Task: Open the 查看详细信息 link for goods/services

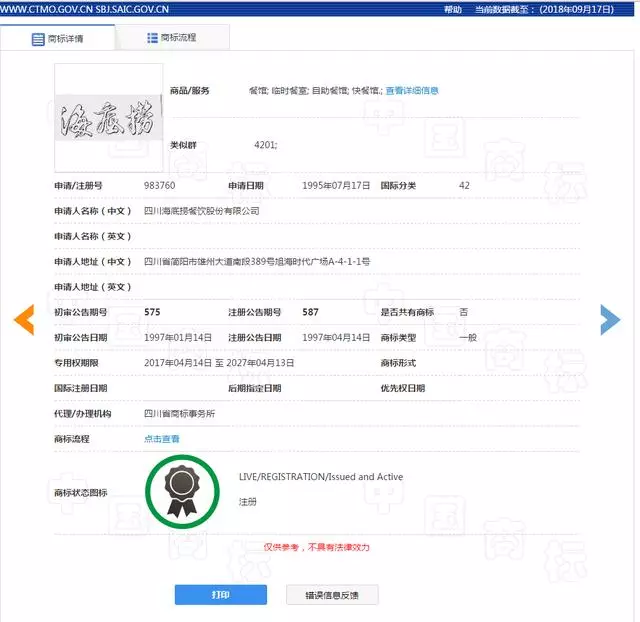Action: coord(412,90)
